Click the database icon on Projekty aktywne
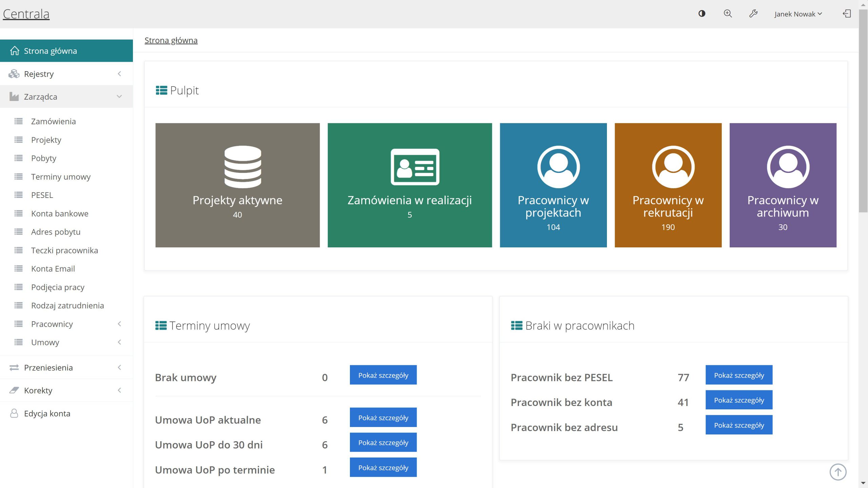 click(243, 167)
